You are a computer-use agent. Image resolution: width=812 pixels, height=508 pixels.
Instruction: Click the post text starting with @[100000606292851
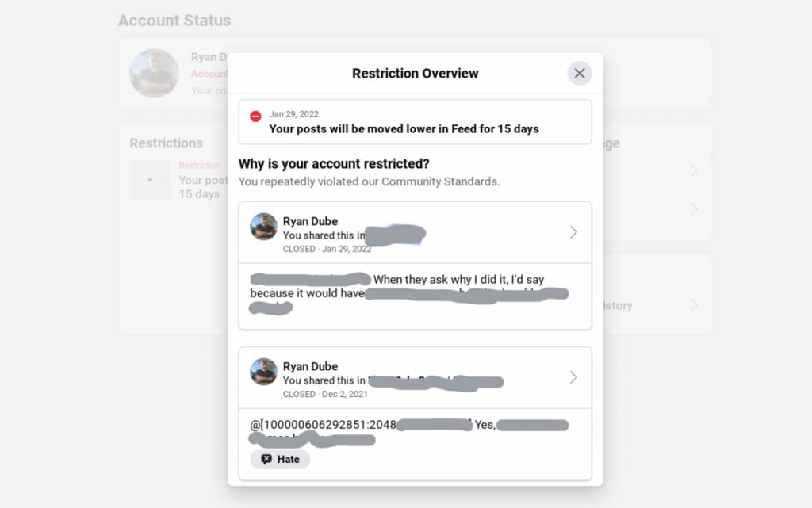[323, 425]
